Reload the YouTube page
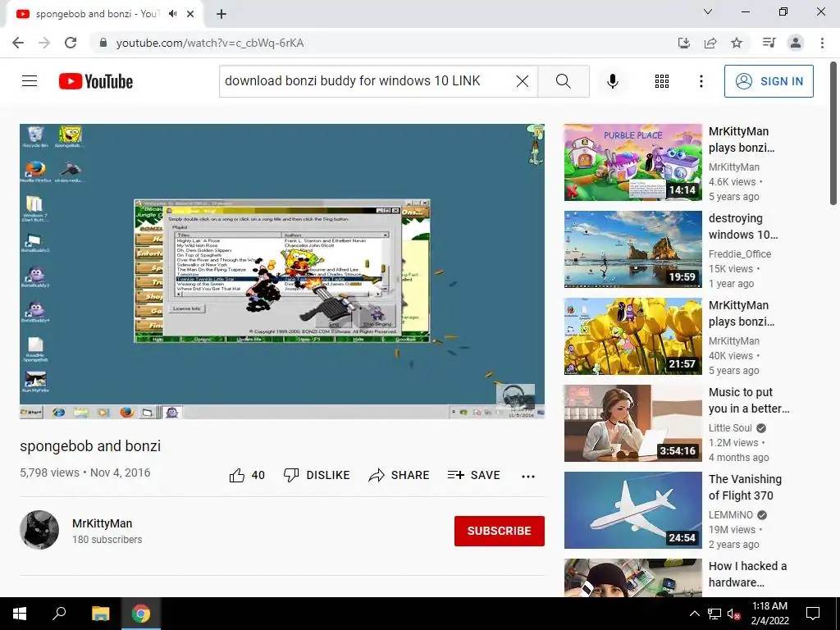 (x=71, y=43)
